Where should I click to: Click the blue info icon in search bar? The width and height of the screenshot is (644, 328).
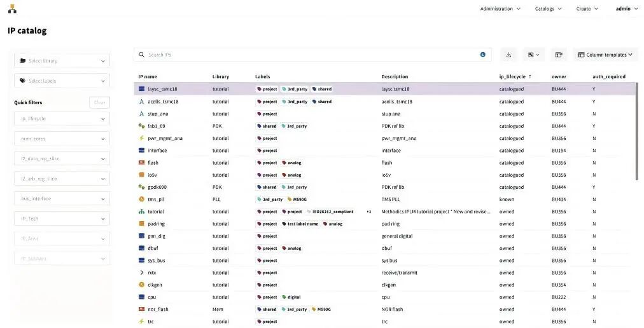(x=483, y=55)
